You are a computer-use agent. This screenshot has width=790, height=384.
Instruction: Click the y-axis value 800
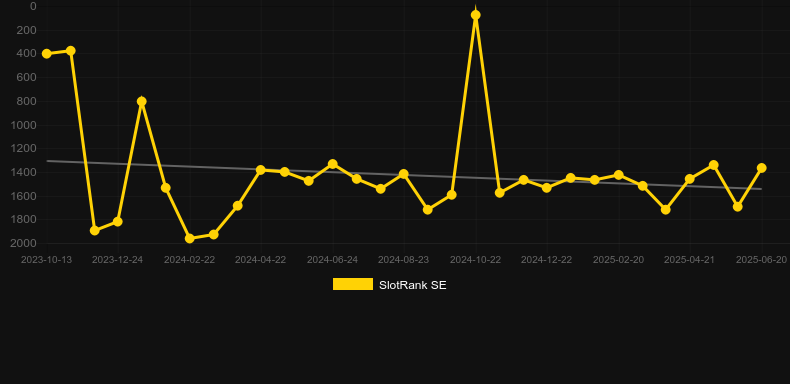[x=27, y=101]
